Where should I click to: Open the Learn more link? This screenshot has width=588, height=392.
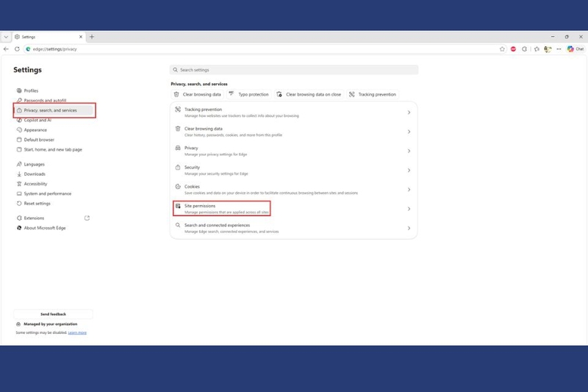pos(77,332)
